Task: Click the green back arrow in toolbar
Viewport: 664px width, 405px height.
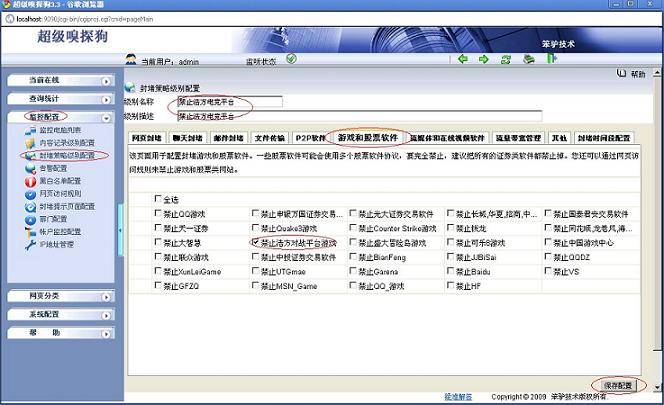Action: pos(463,59)
